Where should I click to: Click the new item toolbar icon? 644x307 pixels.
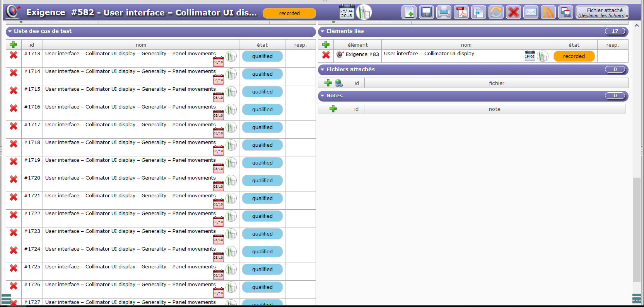click(409, 12)
